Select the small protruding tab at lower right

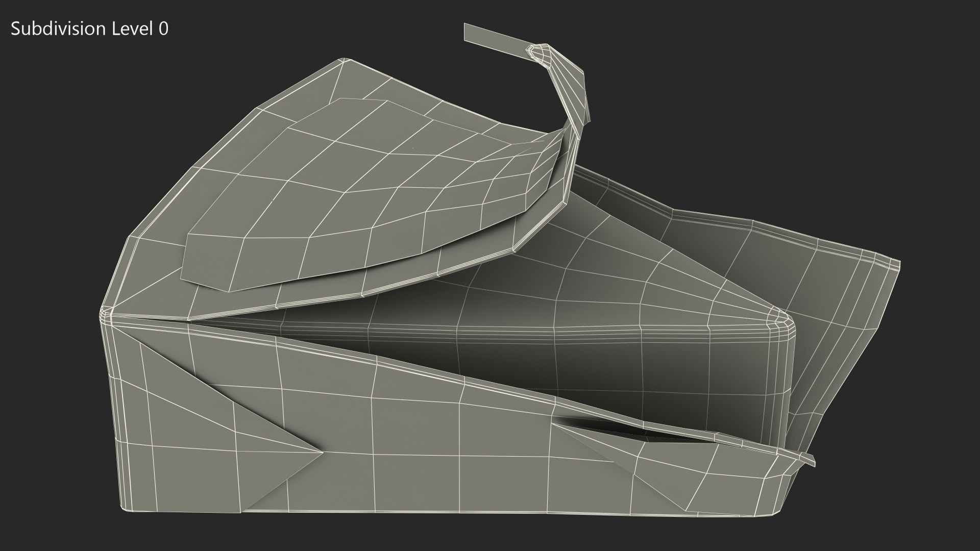pyautogui.click(x=806, y=458)
